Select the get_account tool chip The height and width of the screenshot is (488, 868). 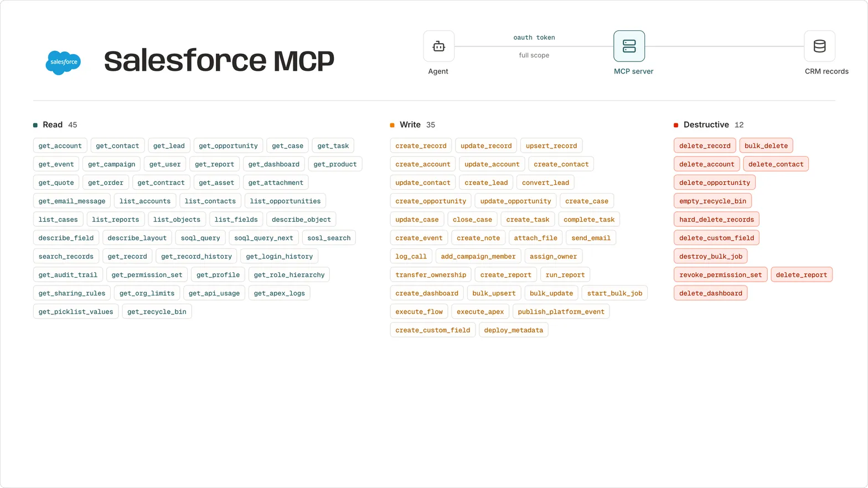(60, 146)
